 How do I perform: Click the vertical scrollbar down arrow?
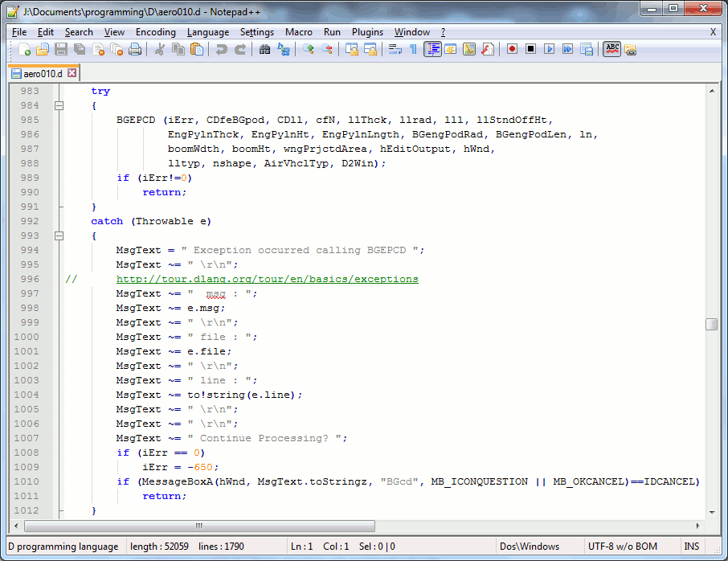pyautogui.click(x=711, y=512)
